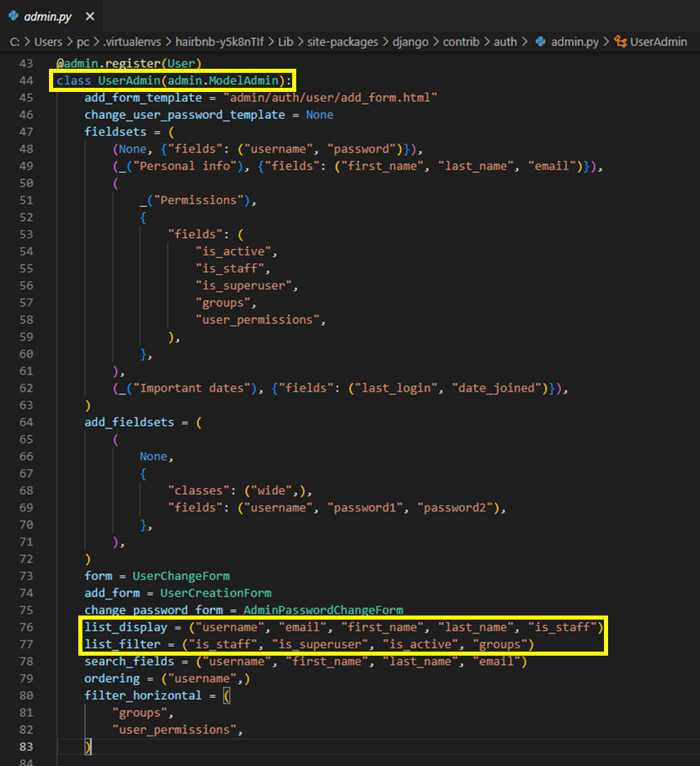
Task: Open the Lib breadcrumb folder
Action: point(285,42)
